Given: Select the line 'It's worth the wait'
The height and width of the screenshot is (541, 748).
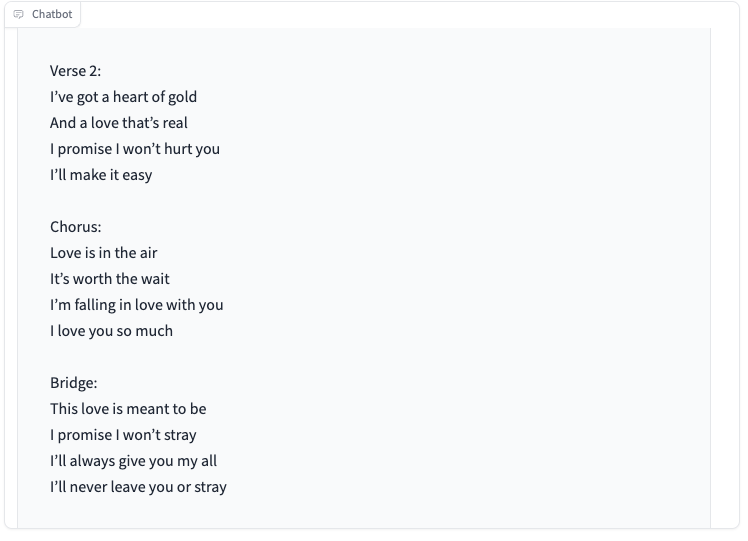Looking at the screenshot, I should (110, 279).
